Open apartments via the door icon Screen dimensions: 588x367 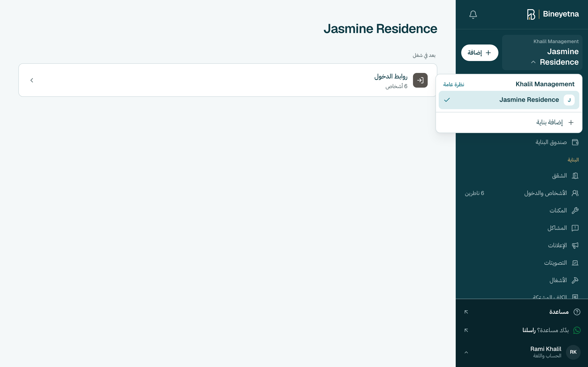pos(575,175)
